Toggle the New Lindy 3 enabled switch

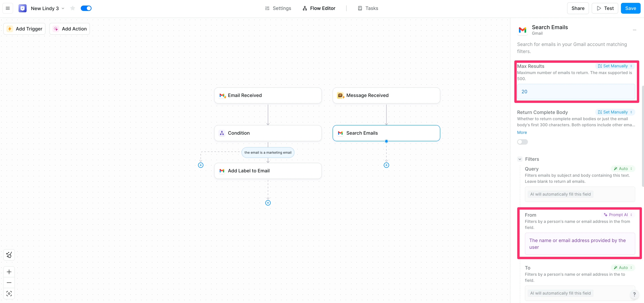[86, 8]
